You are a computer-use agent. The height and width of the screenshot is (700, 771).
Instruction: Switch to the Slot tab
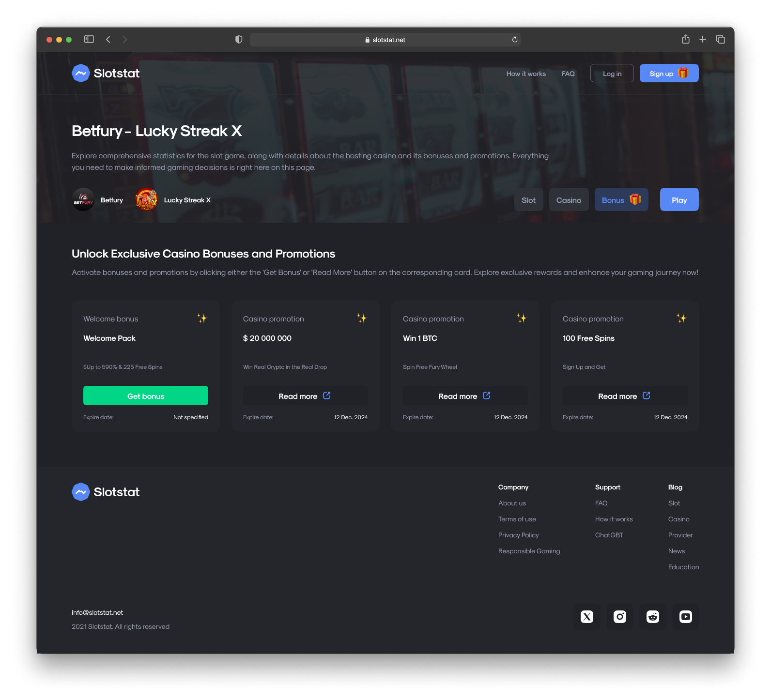tap(529, 199)
